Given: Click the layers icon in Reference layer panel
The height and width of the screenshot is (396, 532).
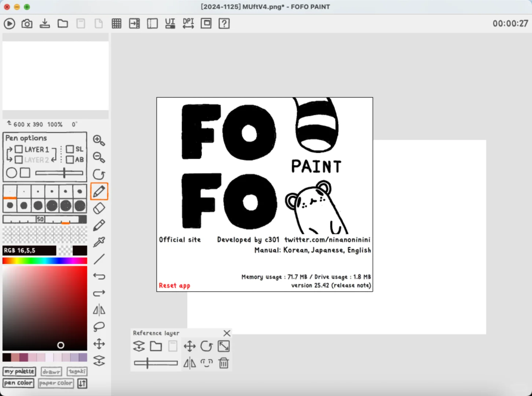Looking at the screenshot, I should pos(139,346).
